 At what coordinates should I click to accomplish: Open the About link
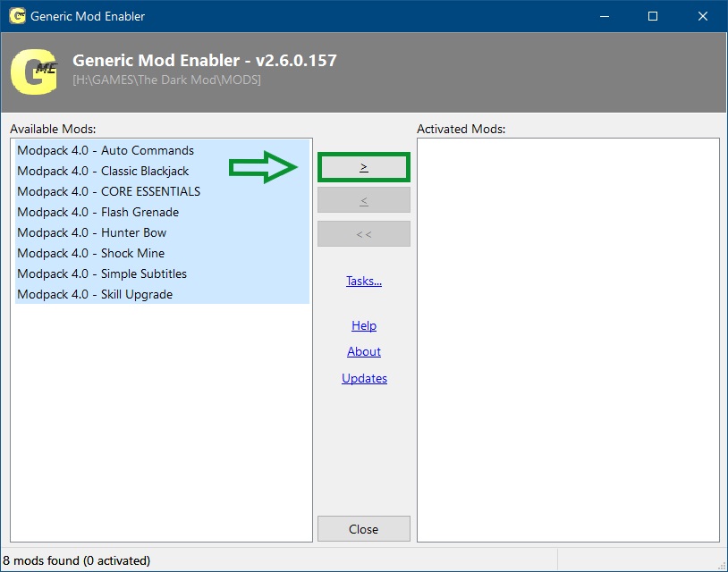pos(363,351)
